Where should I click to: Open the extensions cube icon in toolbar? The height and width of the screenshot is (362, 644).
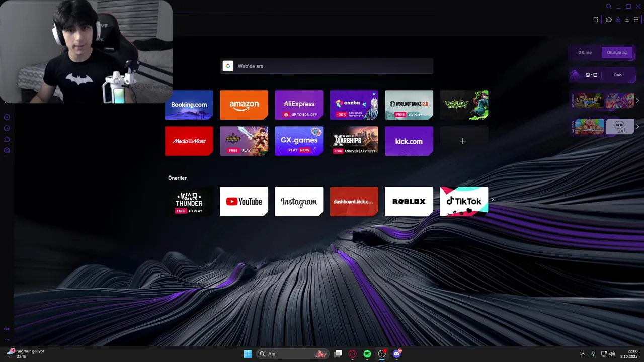[609, 20]
